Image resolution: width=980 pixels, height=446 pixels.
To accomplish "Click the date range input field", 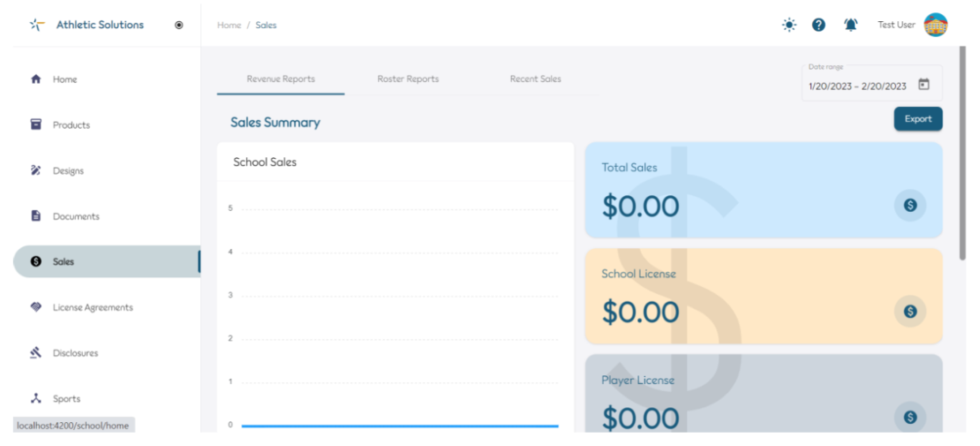I will tap(872, 83).
